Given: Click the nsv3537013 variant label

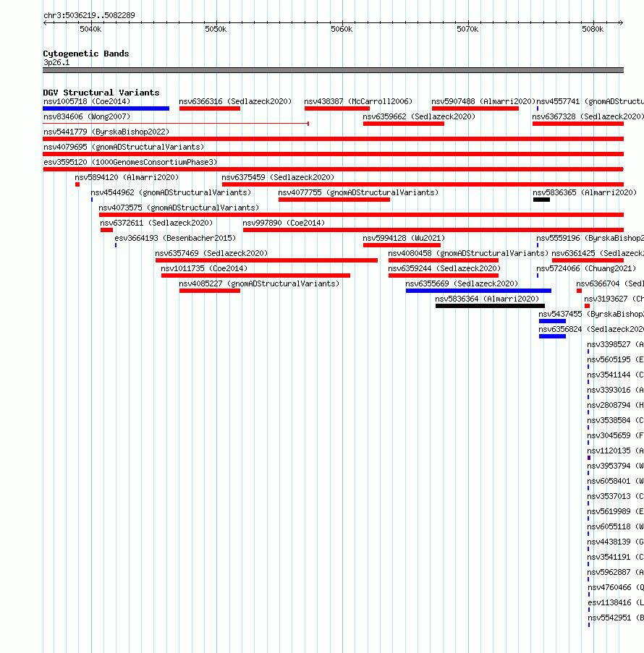Looking at the screenshot, I should coord(615,496).
